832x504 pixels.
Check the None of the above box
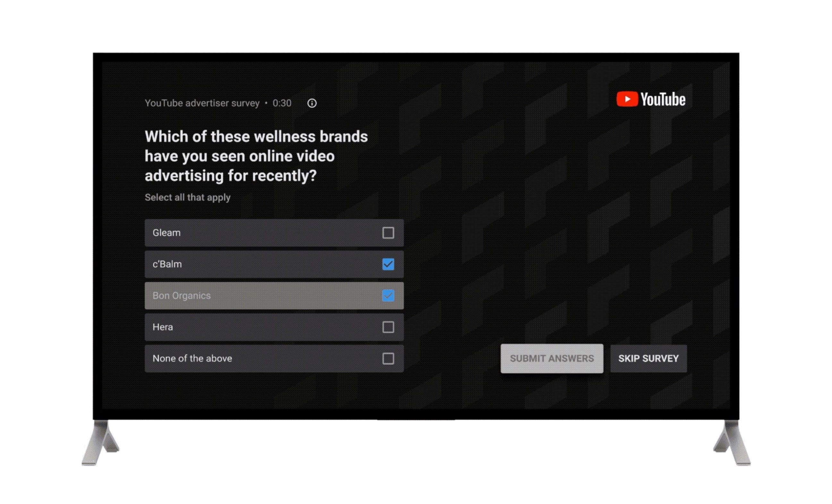coord(388,358)
